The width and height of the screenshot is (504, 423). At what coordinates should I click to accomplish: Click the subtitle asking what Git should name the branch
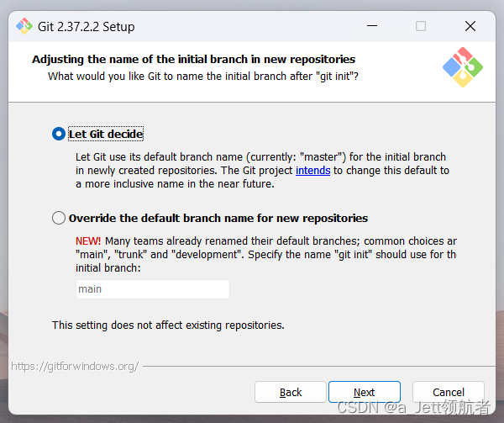203,77
